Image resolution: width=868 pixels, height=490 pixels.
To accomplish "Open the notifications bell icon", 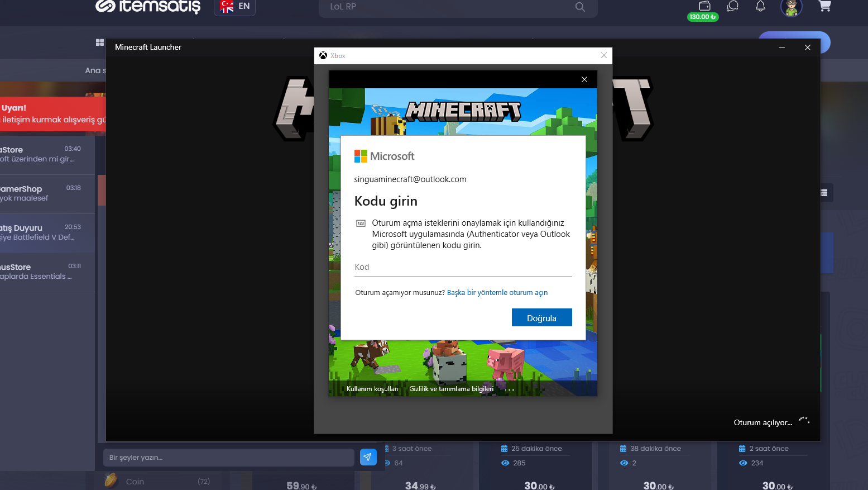I will click(x=760, y=6).
